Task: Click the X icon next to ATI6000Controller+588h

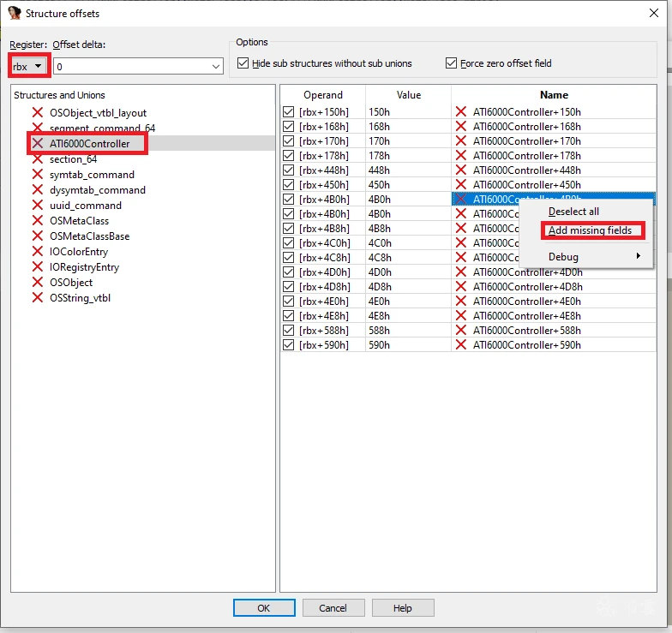Action: [461, 331]
